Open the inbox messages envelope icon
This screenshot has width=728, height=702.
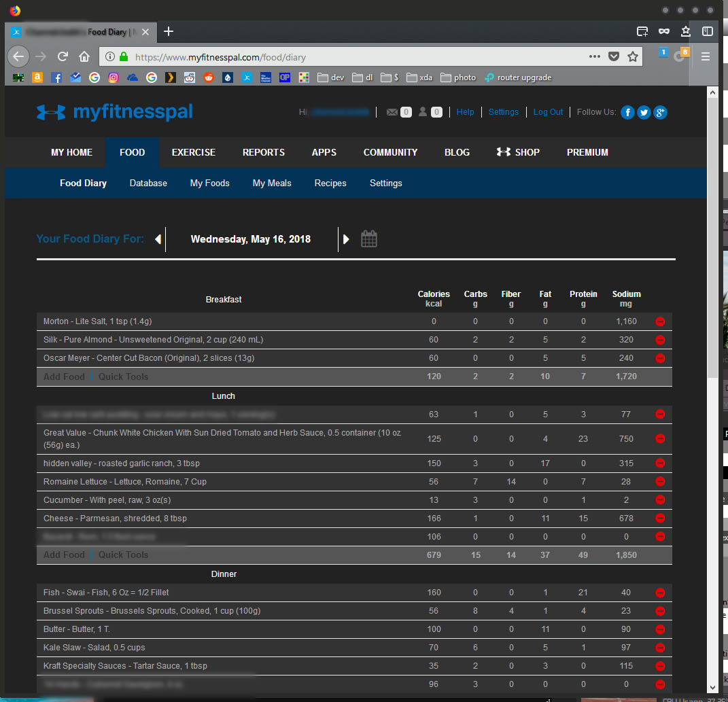(x=392, y=112)
